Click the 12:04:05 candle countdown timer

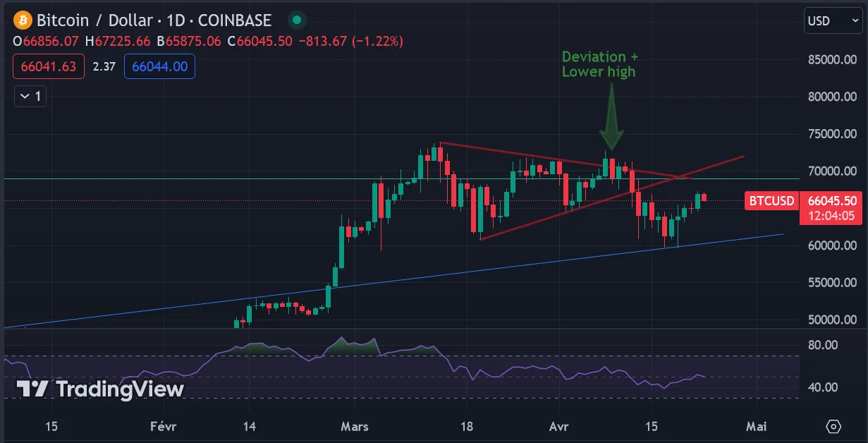(x=833, y=216)
